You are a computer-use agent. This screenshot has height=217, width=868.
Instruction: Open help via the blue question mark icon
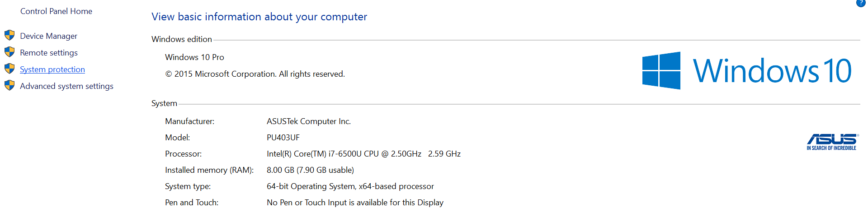click(x=861, y=3)
